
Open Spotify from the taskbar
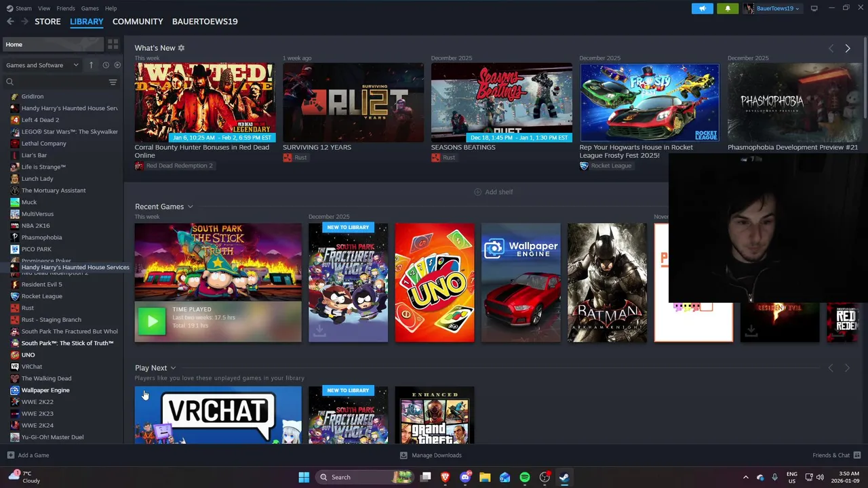525,477
